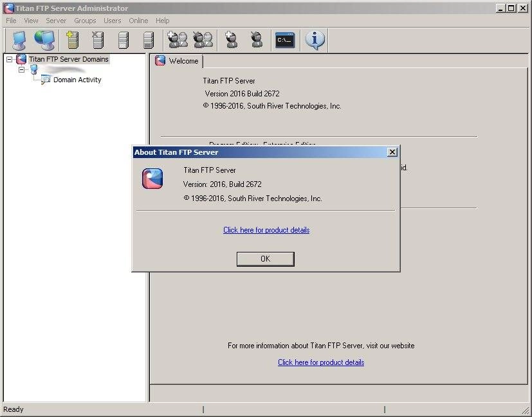Viewport: 532px width, 417px height.
Task: Select the blurred server name in tree
Action: point(63,70)
